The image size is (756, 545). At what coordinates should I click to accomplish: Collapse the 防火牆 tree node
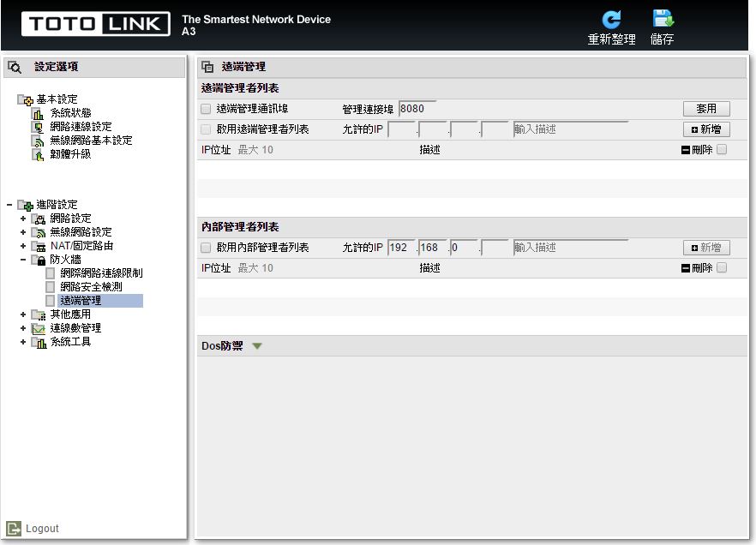tap(22, 260)
